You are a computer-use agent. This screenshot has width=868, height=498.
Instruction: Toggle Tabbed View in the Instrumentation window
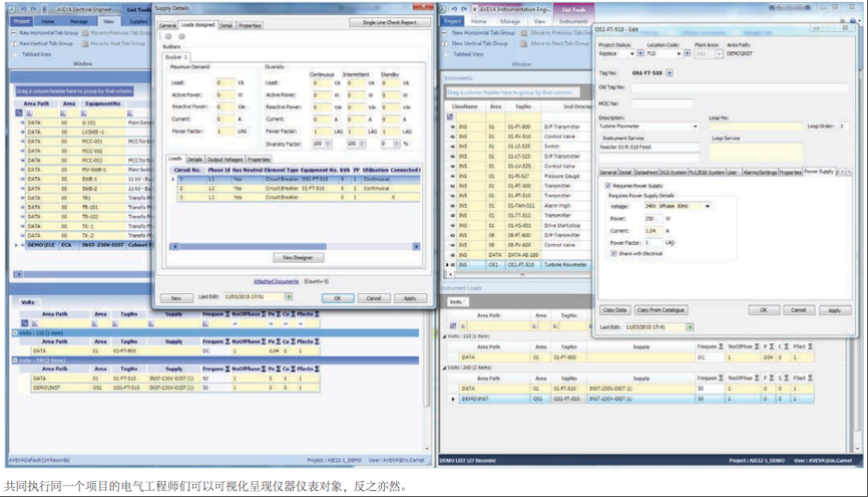tap(446, 54)
